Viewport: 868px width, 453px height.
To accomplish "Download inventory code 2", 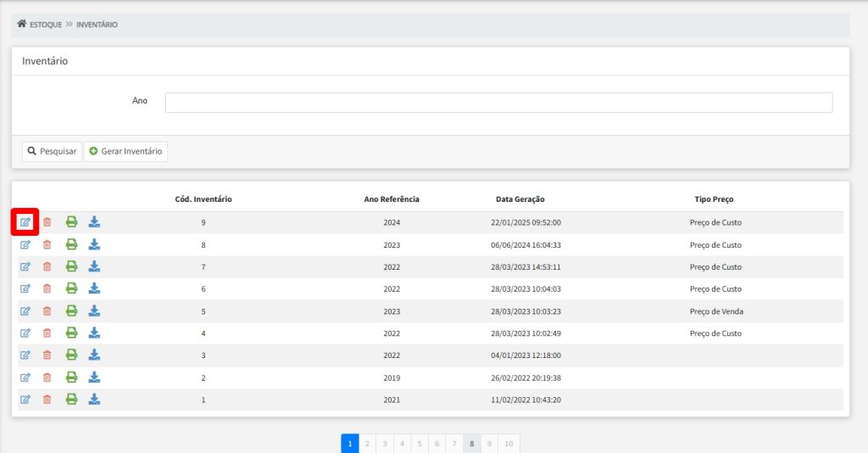I will [94, 377].
